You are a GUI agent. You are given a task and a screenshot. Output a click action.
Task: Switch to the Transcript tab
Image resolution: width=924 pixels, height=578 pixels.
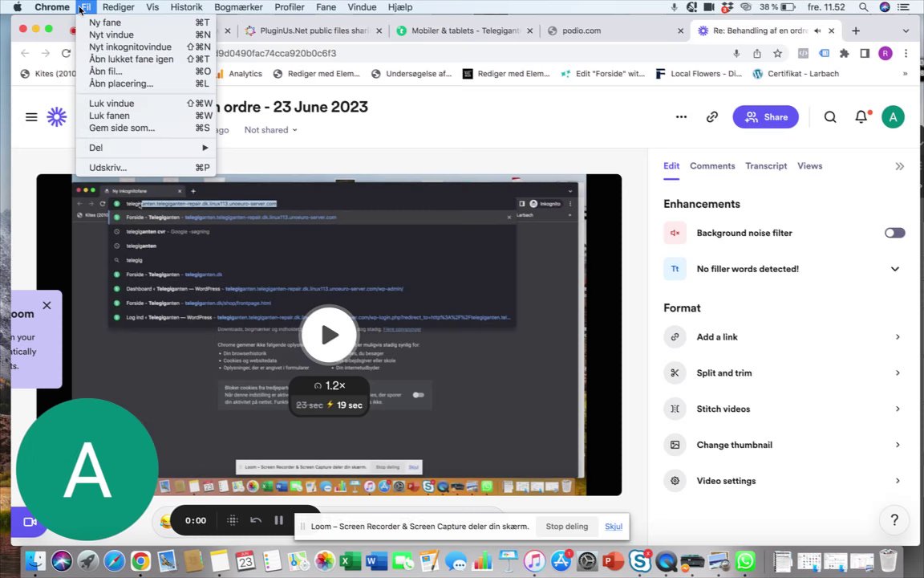pyautogui.click(x=766, y=166)
